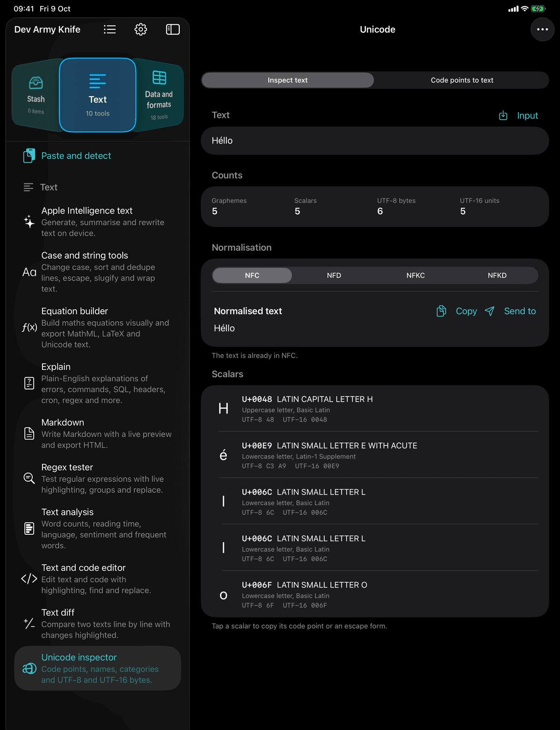Screen dimensions: 560x730
Task: Tap the U+00E9 Latin small e with acute row
Action: (375, 455)
